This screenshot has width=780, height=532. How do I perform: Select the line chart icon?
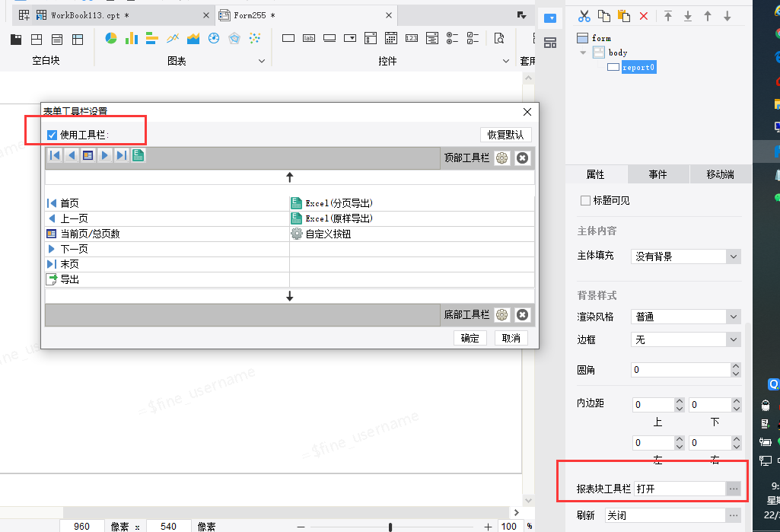173,38
